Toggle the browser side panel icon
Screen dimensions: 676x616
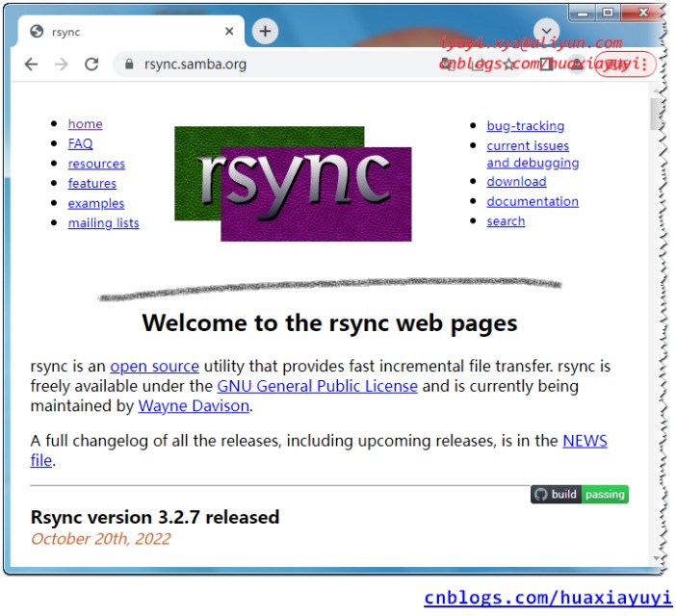click(x=547, y=64)
